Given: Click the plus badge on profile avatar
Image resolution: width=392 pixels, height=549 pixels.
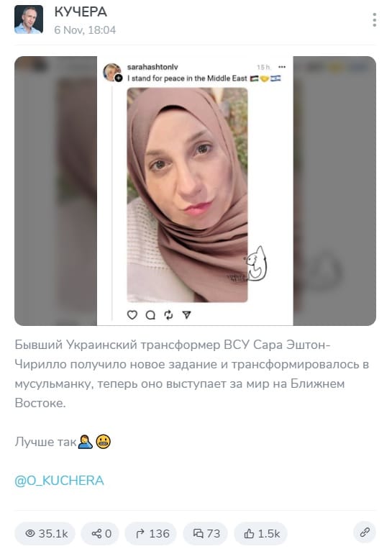Looking at the screenshot, I should tap(119, 78).
